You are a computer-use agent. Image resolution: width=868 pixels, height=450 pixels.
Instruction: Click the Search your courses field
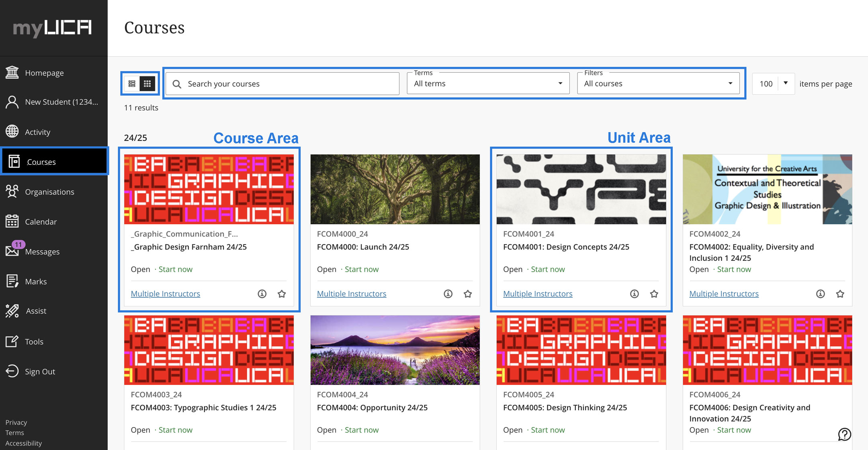[x=283, y=84]
